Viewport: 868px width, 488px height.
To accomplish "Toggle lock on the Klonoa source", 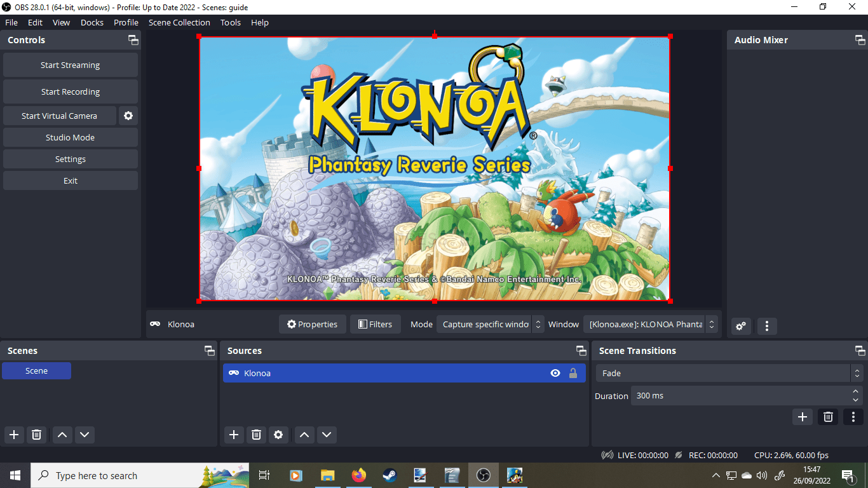I will 573,373.
